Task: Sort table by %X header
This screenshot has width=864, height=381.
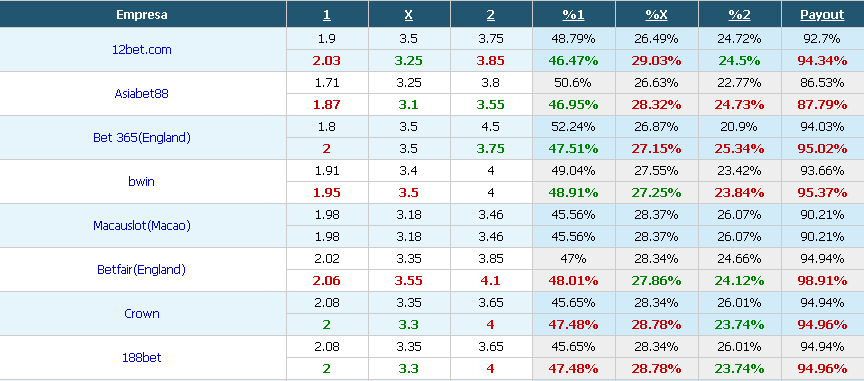Action: pos(656,15)
